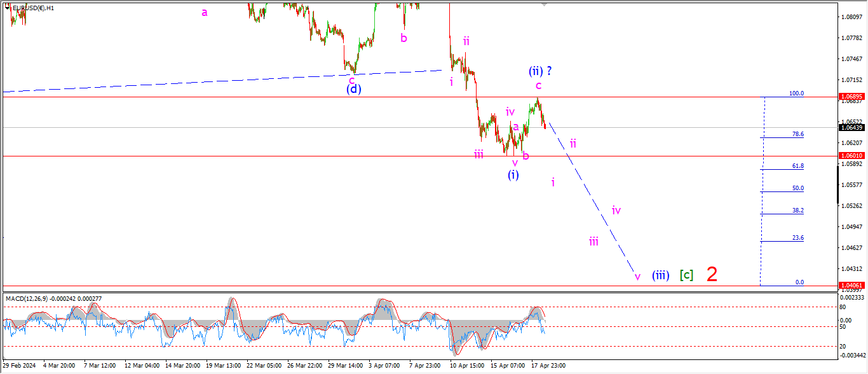The height and width of the screenshot is (374, 868).
Task: Select the blue (iii) wave label
Action: [660, 275]
